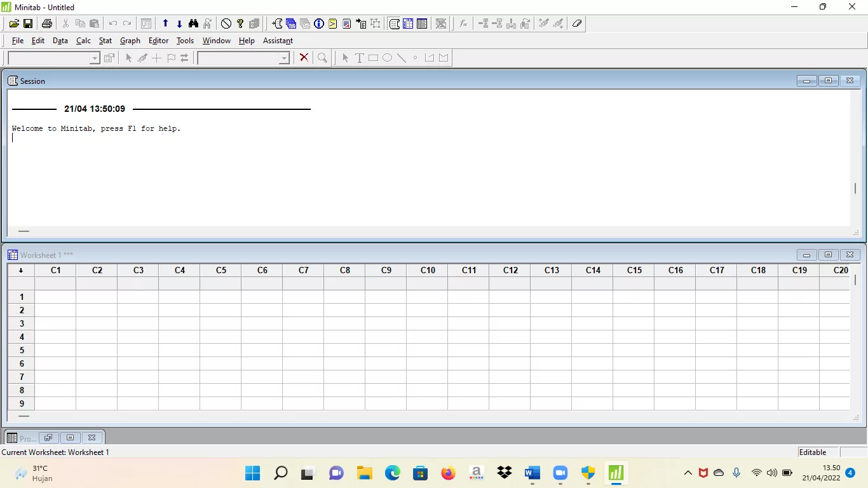Select the marker dot drawing tool

pyautogui.click(x=416, y=58)
